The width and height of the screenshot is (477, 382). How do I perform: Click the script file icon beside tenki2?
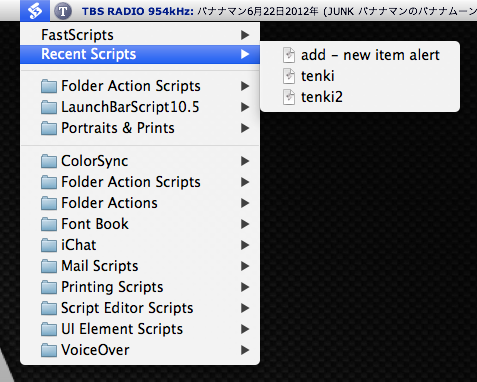coord(289,97)
